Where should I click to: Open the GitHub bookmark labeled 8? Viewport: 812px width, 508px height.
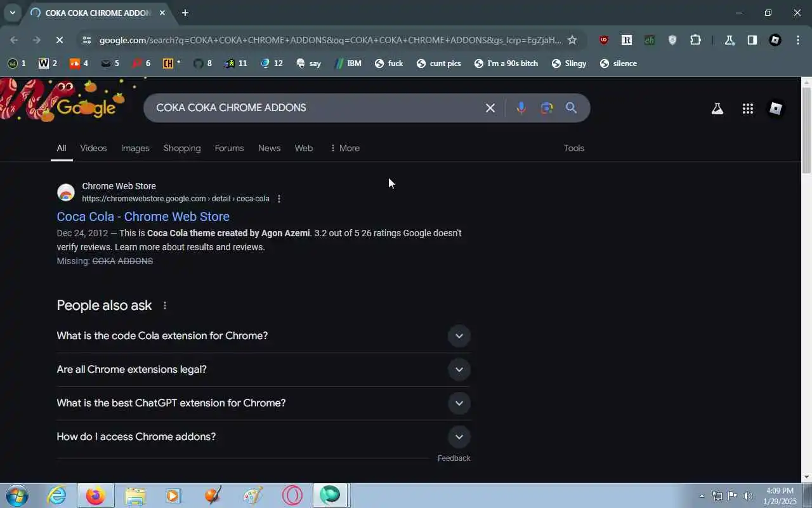click(202, 63)
